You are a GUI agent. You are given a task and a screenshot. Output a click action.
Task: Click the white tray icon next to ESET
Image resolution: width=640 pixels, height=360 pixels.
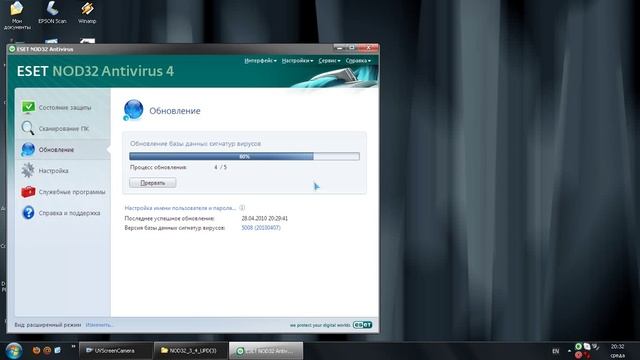pos(587,346)
